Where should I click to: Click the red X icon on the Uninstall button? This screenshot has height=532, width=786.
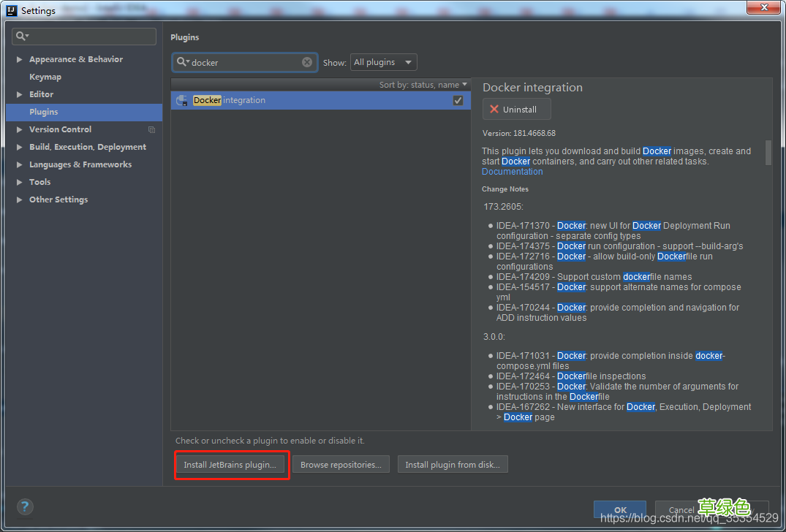(494, 108)
